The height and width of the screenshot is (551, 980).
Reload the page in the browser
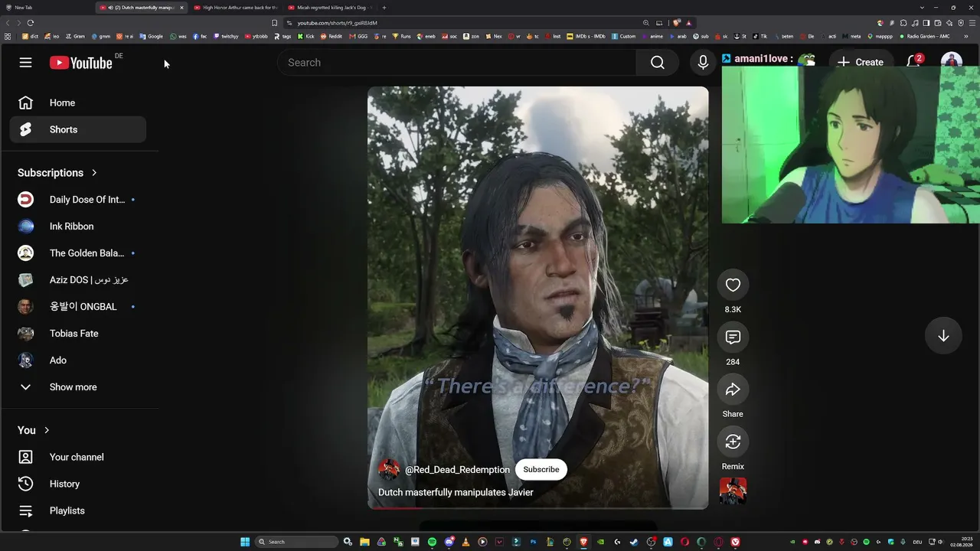pyautogui.click(x=31, y=23)
